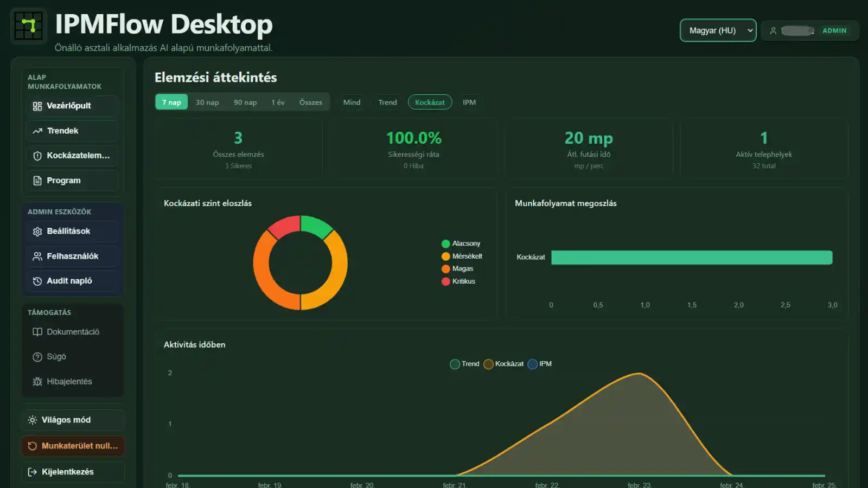
Task: Switch to the 30 nap time range tab
Action: pos(207,102)
